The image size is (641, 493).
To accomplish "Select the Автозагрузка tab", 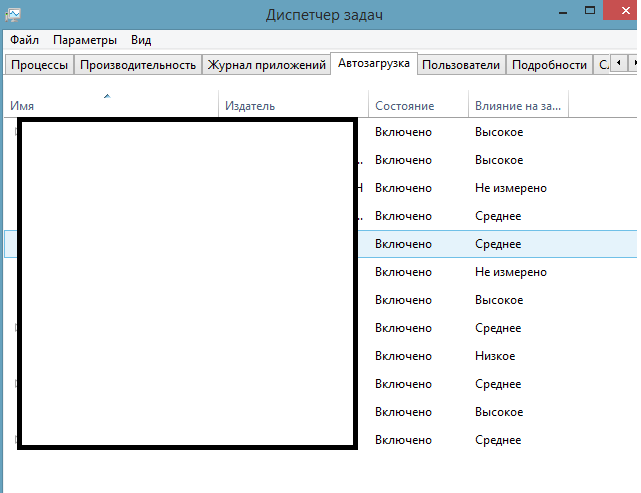I will coord(374,63).
